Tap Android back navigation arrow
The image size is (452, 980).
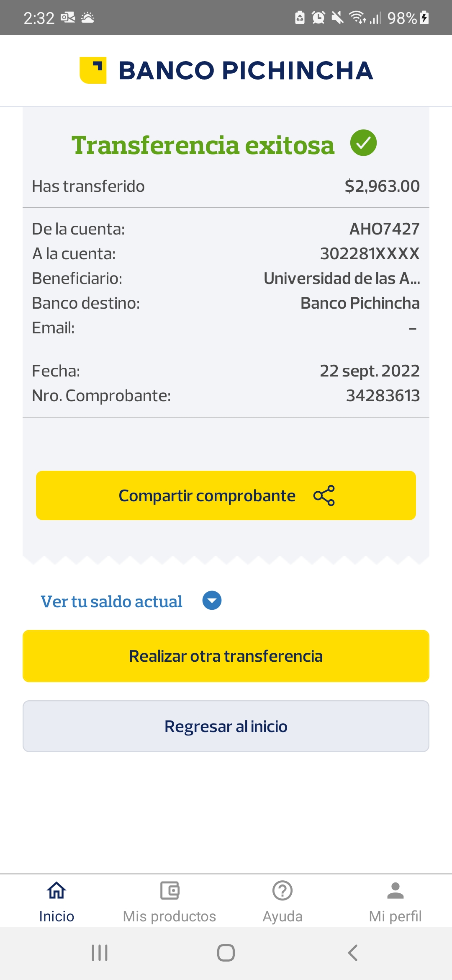(352, 953)
